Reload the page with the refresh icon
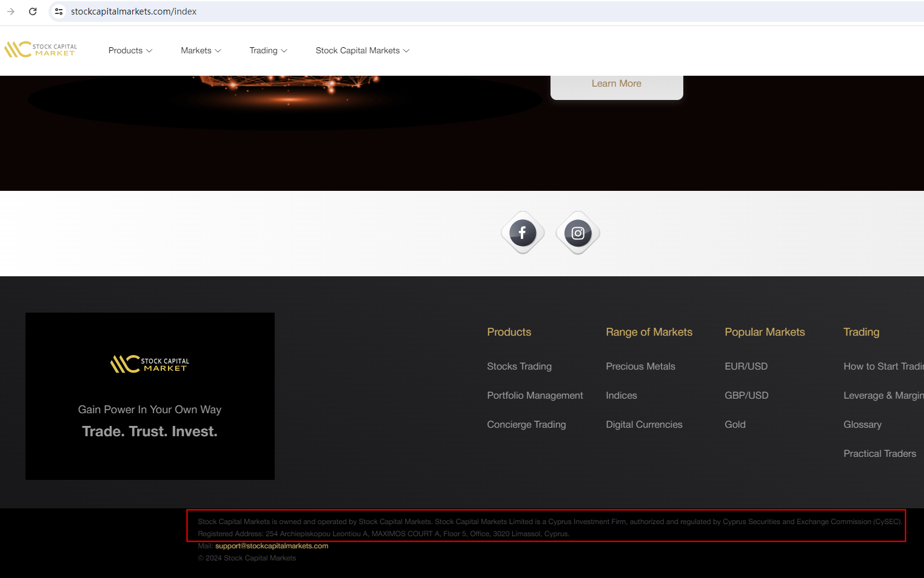 (x=33, y=12)
